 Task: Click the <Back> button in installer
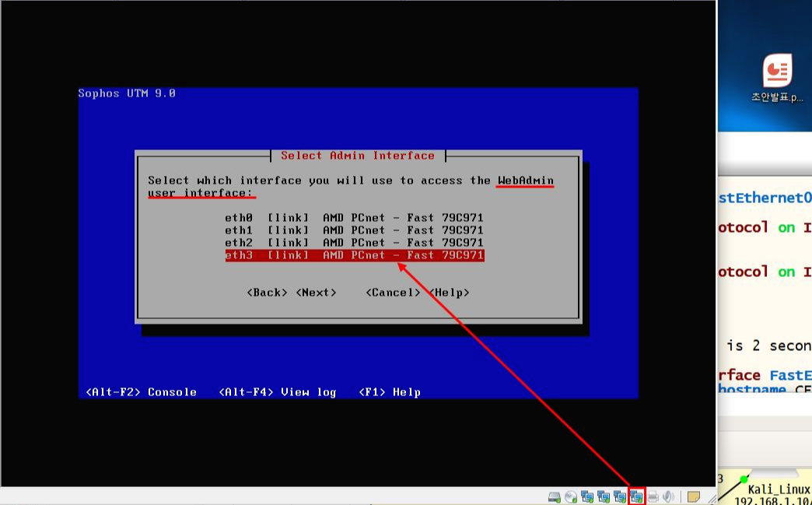tap(268, 293)
